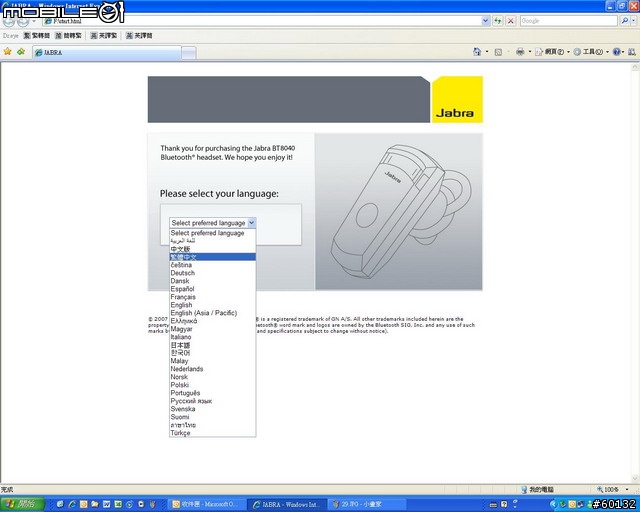
Task: Choose 한국어 in the dropdown list
Action: pos(213,353)
